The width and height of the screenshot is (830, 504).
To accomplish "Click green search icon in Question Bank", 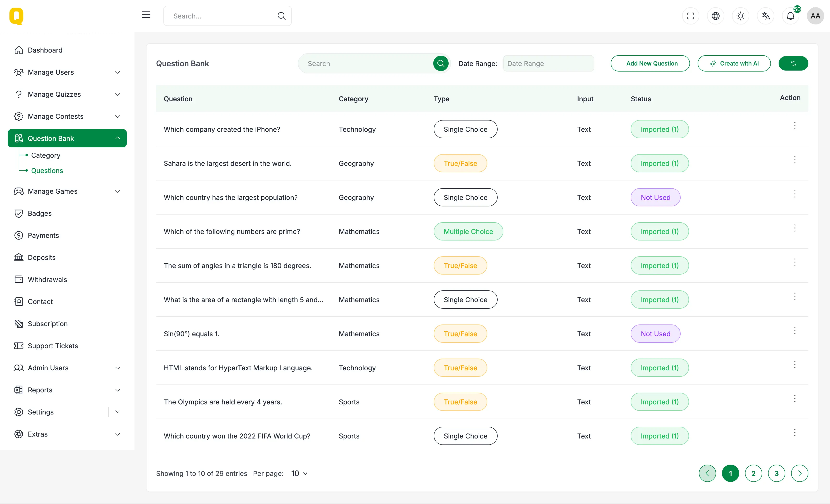I will coord(440,63).
